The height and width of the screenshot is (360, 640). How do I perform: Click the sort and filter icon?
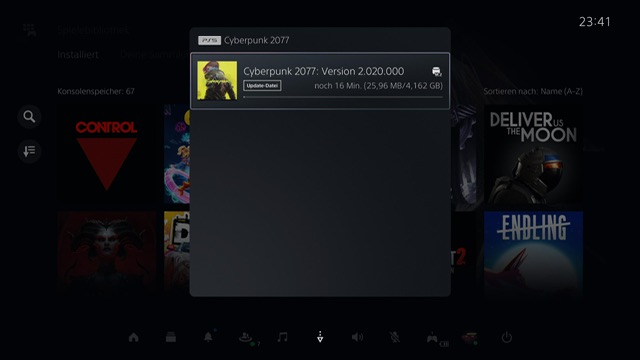coord(29,151)
